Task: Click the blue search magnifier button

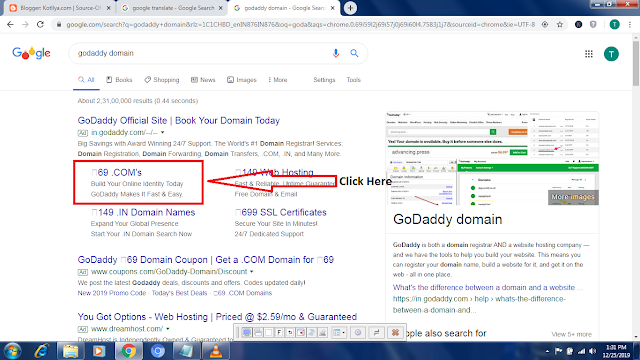Action: pos(354,53)
